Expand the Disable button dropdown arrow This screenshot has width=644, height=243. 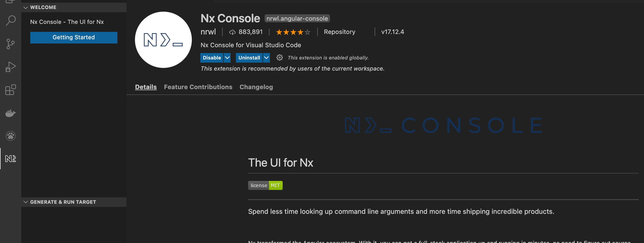[x=227, y=58]
